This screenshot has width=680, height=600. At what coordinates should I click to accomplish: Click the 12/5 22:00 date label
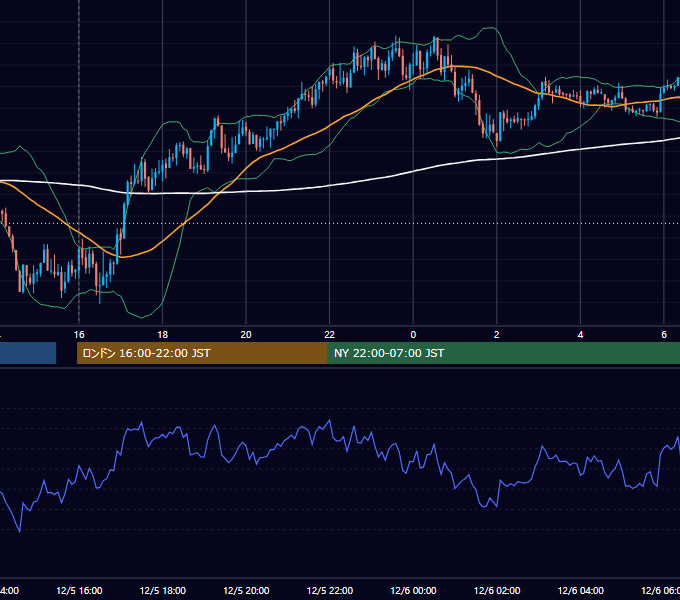(x=330, y=591)
